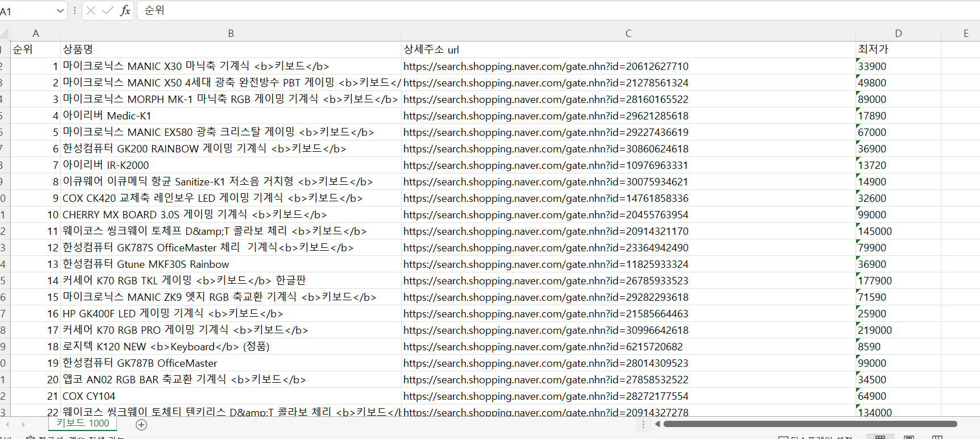Select the COX CK420 교체축 cell

click(x=231, y=198)
